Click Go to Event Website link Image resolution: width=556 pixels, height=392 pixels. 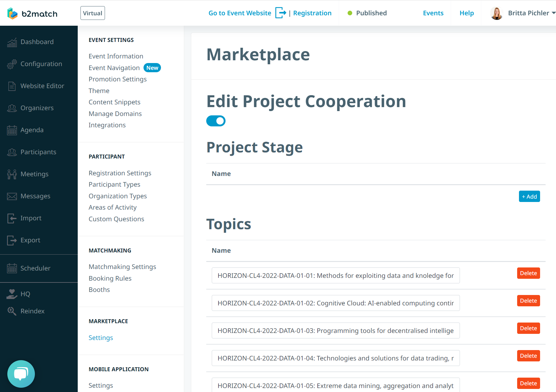coord(240,13)
